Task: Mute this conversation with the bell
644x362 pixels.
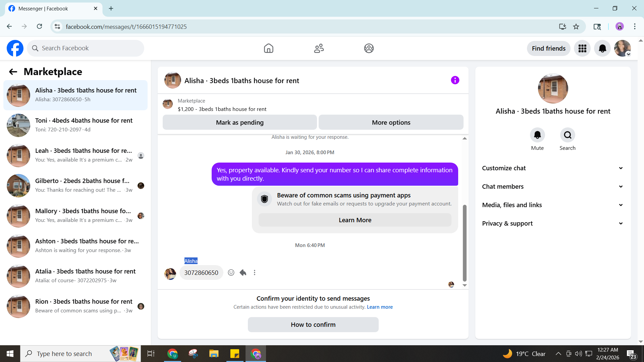Action: 537,135
